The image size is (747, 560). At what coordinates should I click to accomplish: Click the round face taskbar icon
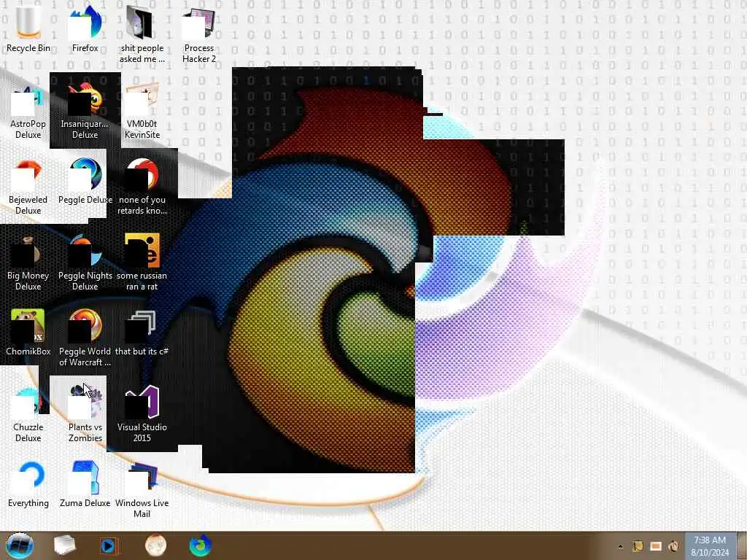pos(156,545)
